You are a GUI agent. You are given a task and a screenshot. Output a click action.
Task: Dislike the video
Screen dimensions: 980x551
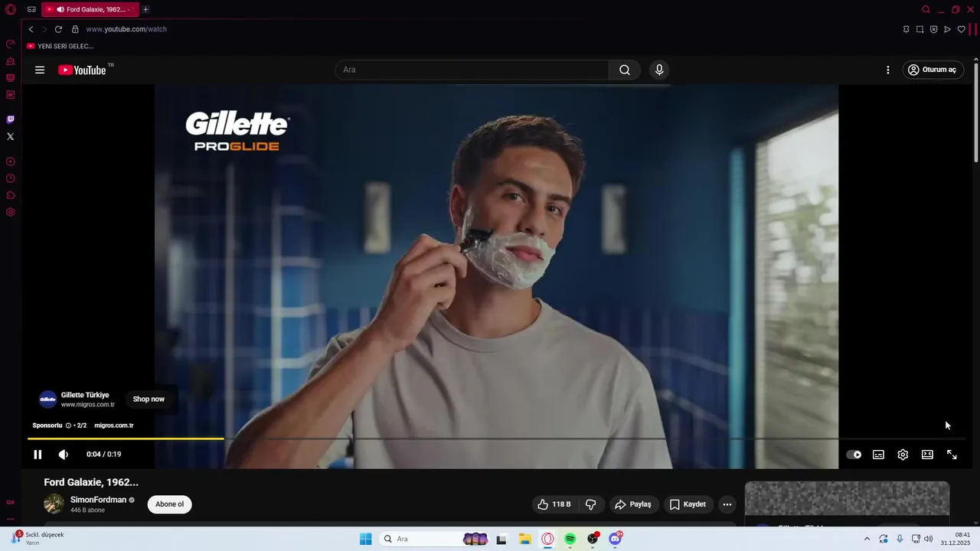click(x=591, y=504)
